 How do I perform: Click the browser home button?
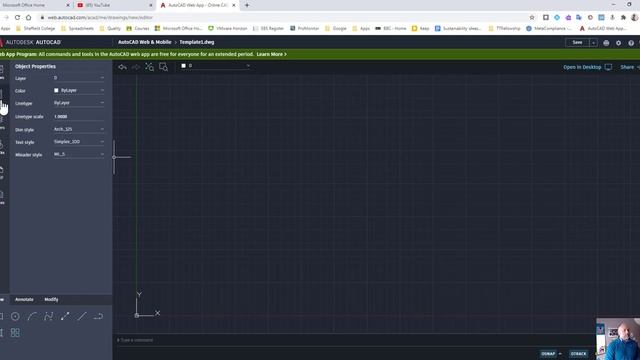tap(29, 18)
